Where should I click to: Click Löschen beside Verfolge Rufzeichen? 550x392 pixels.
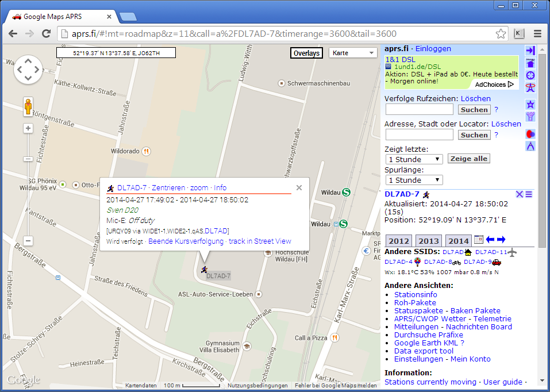pyautogui.click(x=476, y=99)
